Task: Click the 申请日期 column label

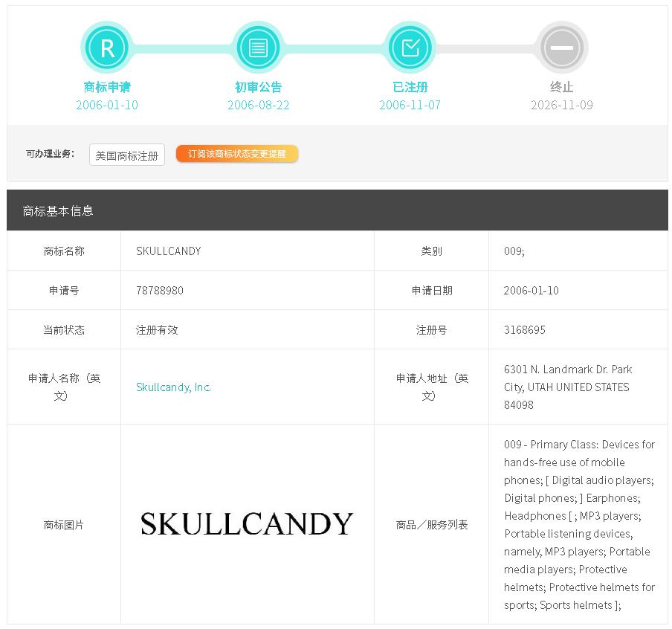Action: point(432,291)
